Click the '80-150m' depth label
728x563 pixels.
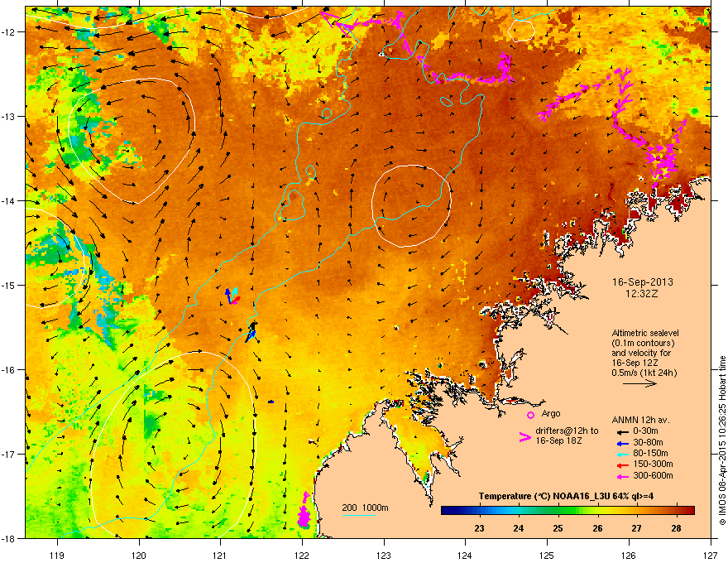650,454
